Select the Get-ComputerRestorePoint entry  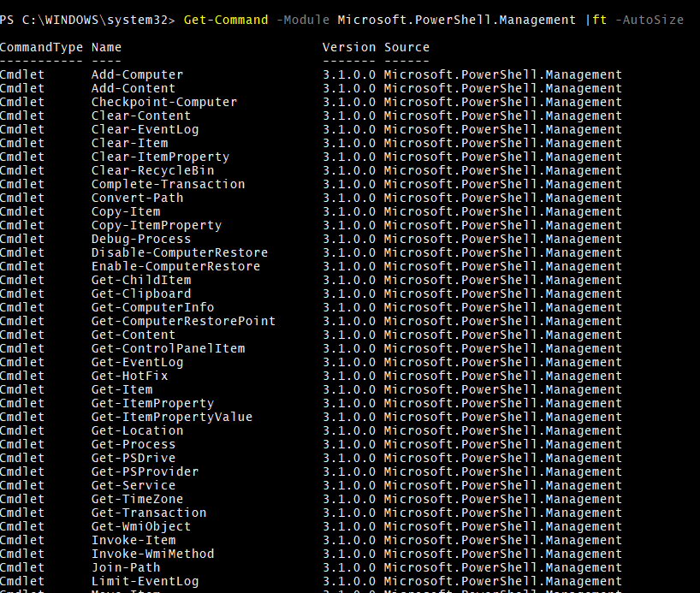(183, 321)
